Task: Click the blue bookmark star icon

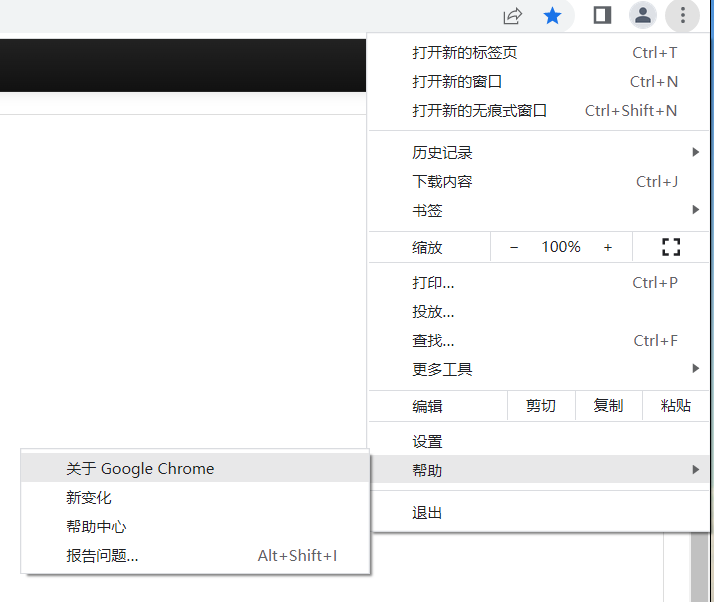Action: pyautogui.click(x=552, y=15)
